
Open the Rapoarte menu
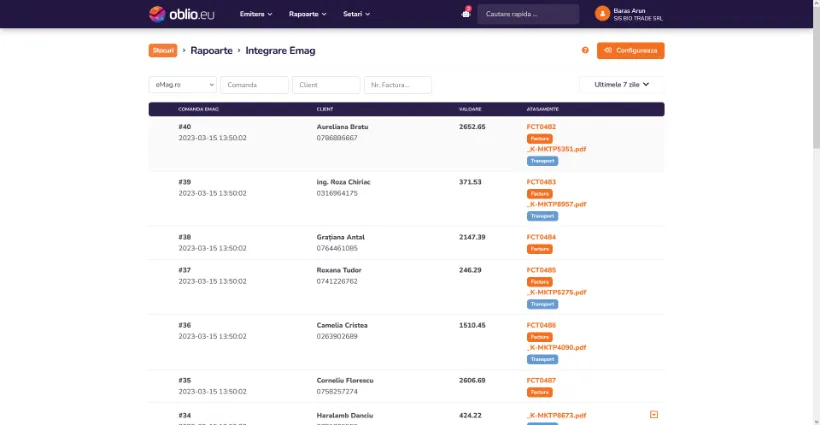[308, 14]
